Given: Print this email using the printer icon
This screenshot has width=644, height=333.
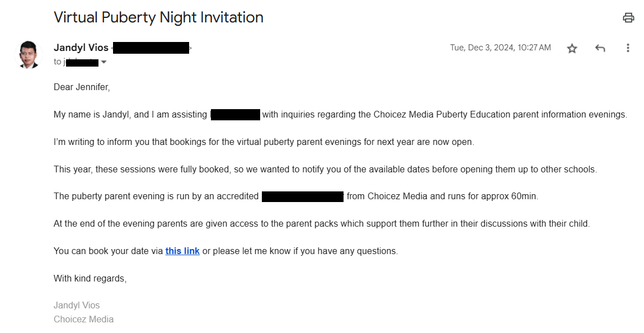Looking at the screenshot, I should 628,17.
